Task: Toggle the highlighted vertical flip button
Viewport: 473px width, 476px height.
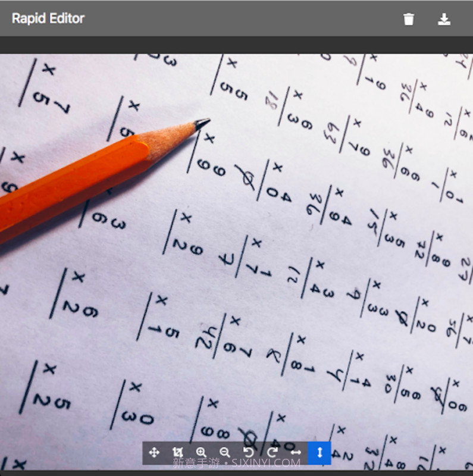Action: (x=319, y=453)
